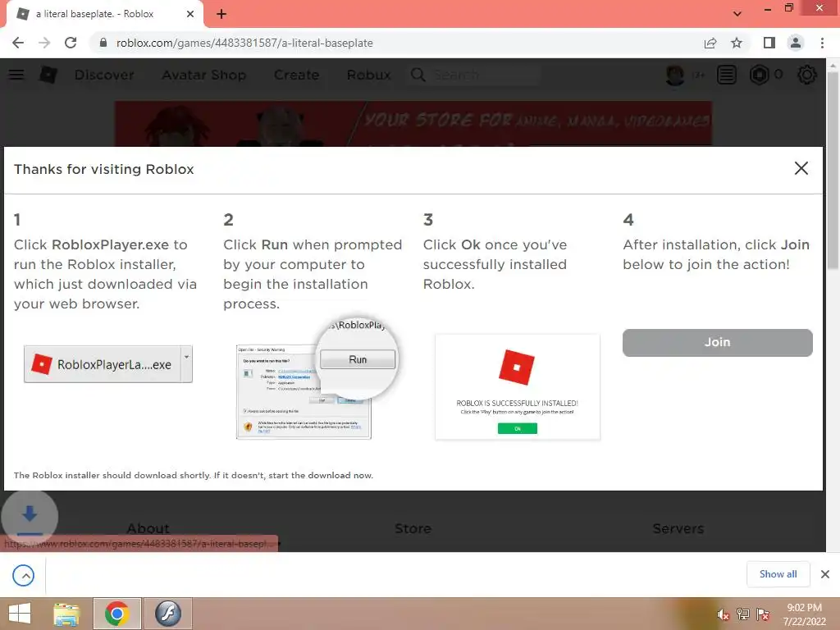Bookmark this page with the star icon

[x=737, y=43]
